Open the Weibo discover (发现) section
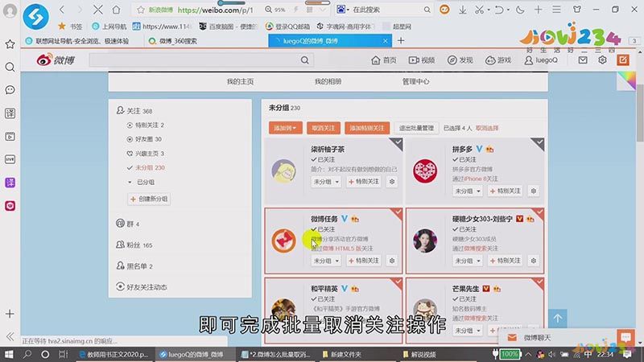This screenshot has width=644, height=362. [x=460, y=60]
